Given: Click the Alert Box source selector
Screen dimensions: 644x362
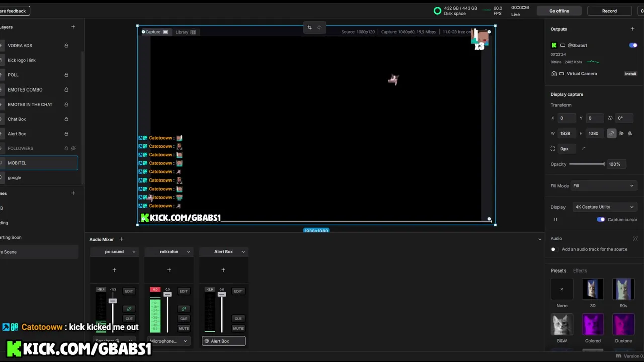Looking at the screenshot, I should [223, 341].
